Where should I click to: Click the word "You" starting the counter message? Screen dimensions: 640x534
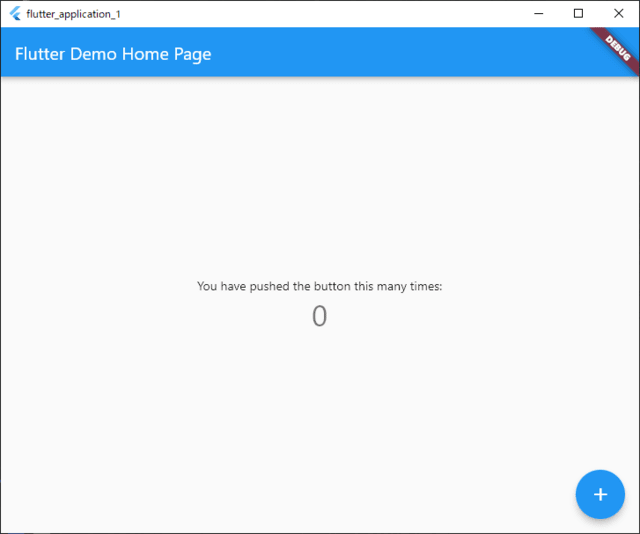click(x=207, y=286)
